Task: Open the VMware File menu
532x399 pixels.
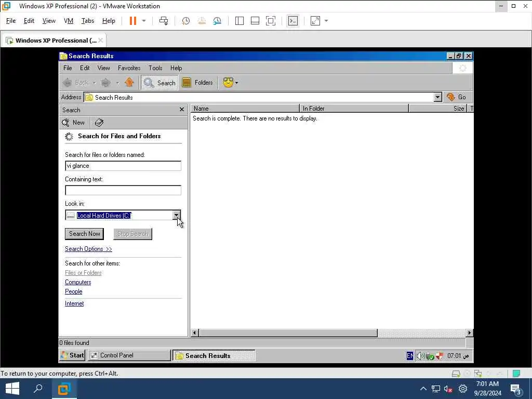Action: point(11,21)
